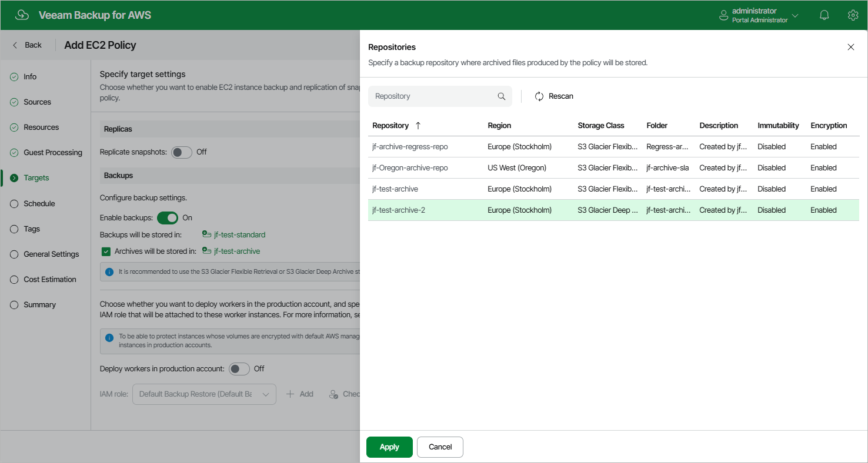Click the Regress-ar... folder cell
The height and width of the screenshot is (463, 868).
(x=668, y=147)
